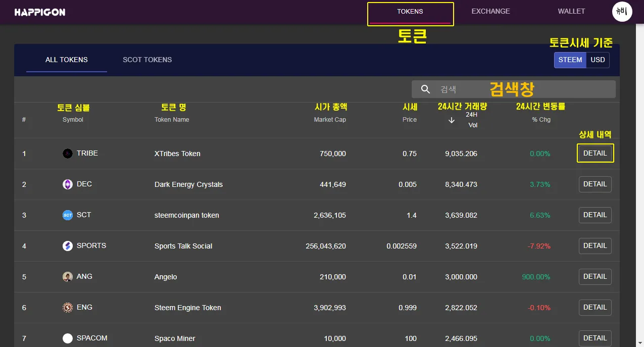
Task: Click the -0.10% change value
Action: point(539,308)
